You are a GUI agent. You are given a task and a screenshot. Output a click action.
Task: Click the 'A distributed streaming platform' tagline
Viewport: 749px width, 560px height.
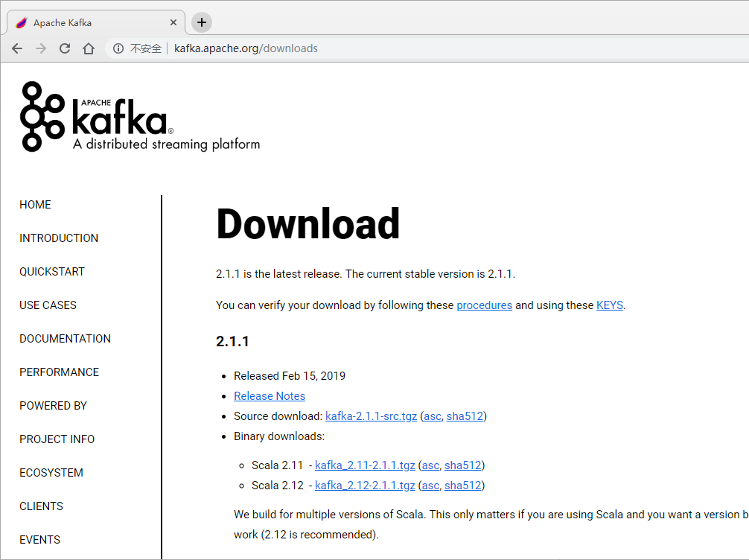click(x=166, y=144)
